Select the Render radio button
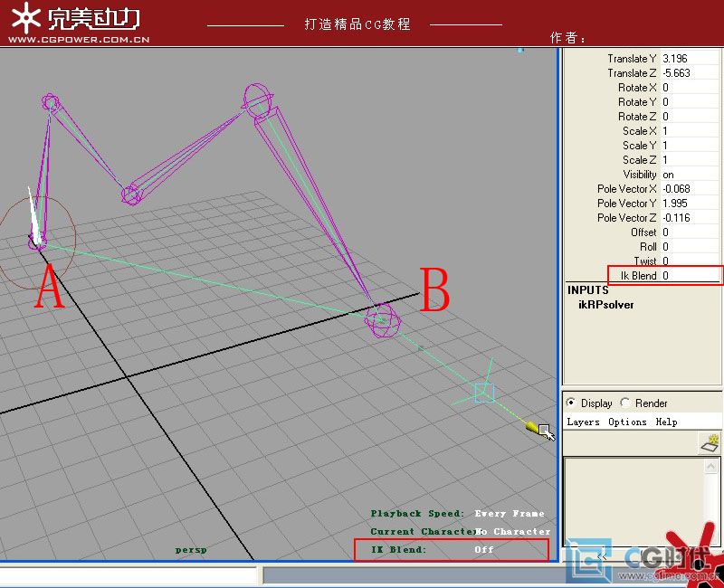Viewport: 724px width, 588px height. click(625, 403)
